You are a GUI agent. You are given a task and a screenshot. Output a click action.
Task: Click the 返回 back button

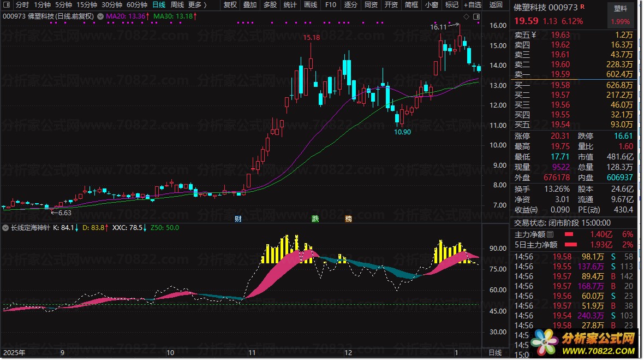[x=496, y=5]
